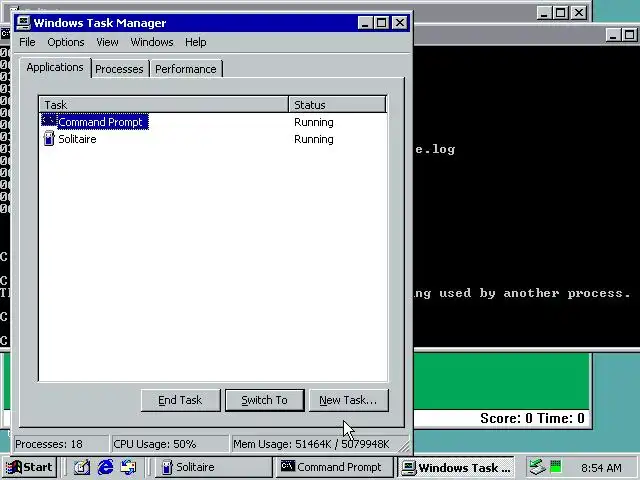640x480 pixels.
Task: Sort by the Status column header
Action: click(x=337, y=104)
